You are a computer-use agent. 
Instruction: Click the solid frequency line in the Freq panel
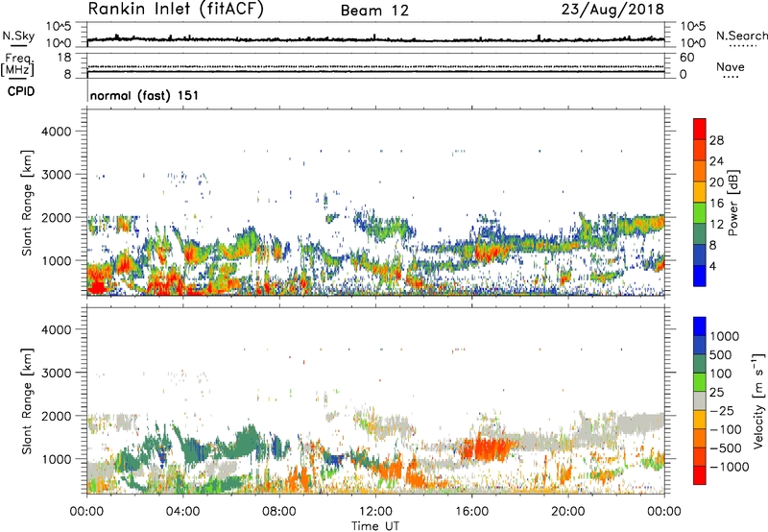(375, 71)
